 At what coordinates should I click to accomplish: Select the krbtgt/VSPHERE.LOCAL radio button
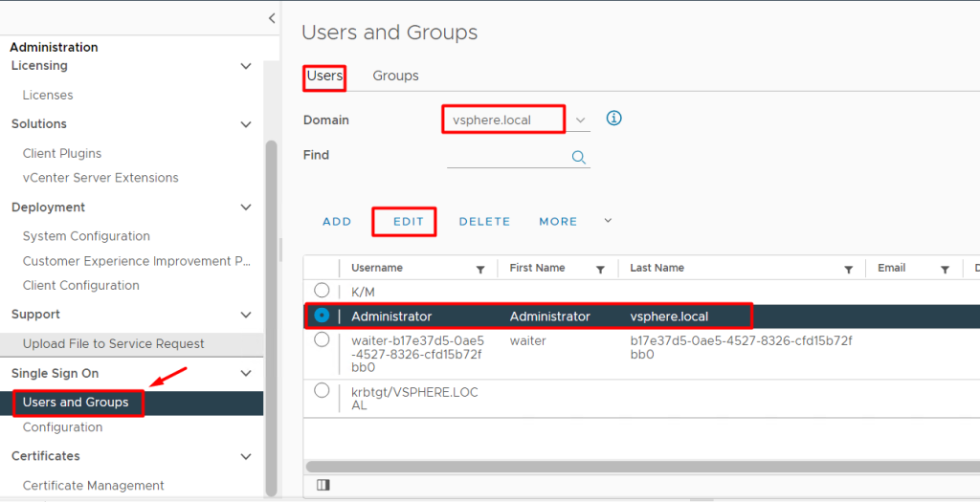(322, 390)
